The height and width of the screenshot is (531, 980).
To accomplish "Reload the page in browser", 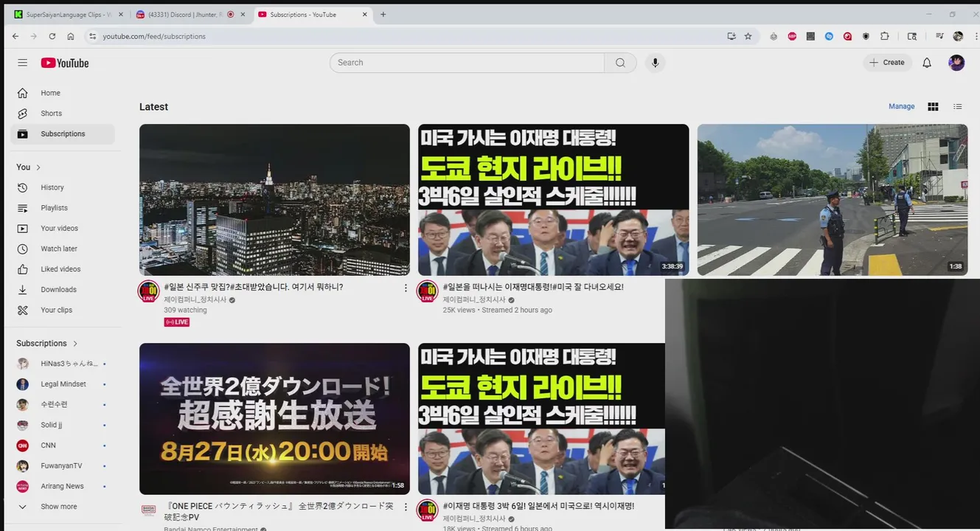I will click(52, 36).
